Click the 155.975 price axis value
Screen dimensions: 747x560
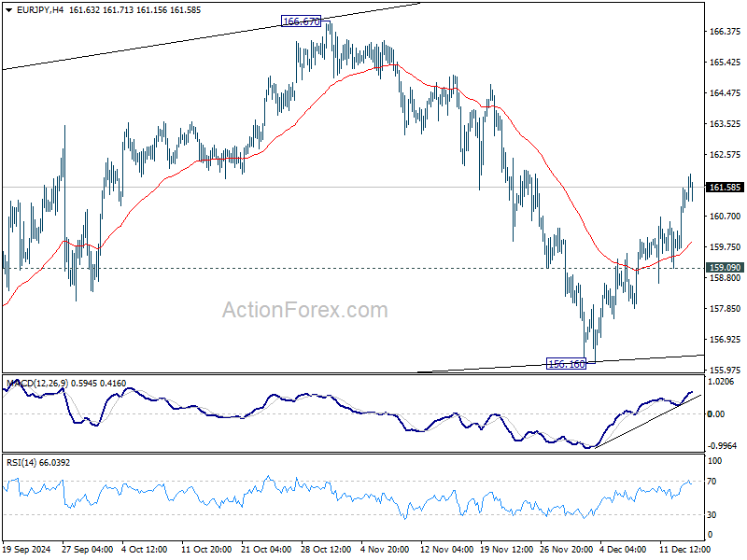pos(726,370)
